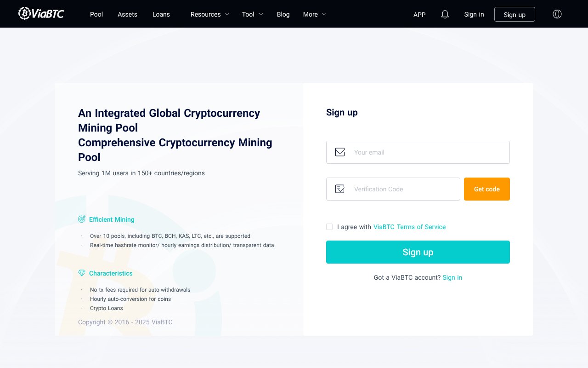Click the ViaBTC logo
Viewport: 588px width, 368px height.
point(41,13)
